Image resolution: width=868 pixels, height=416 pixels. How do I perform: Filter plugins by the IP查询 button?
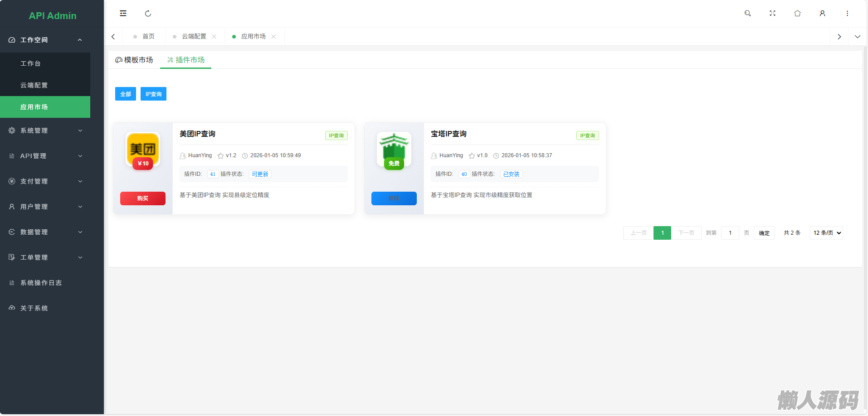[x=153, y=94]
